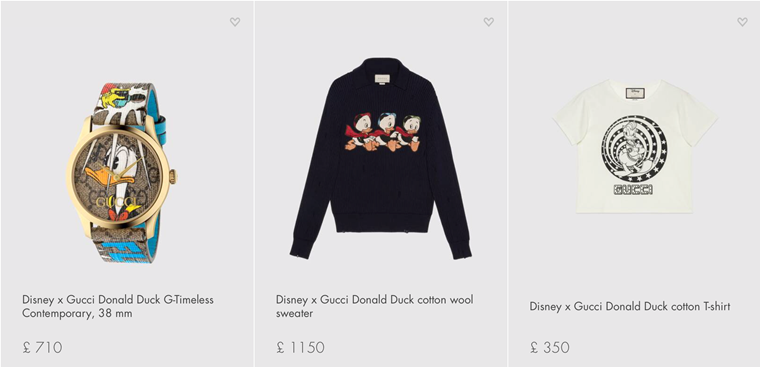The image size is (760, 367).
Task: Click the neck label inside the T-shirt
Action: [x=635, y=92]
